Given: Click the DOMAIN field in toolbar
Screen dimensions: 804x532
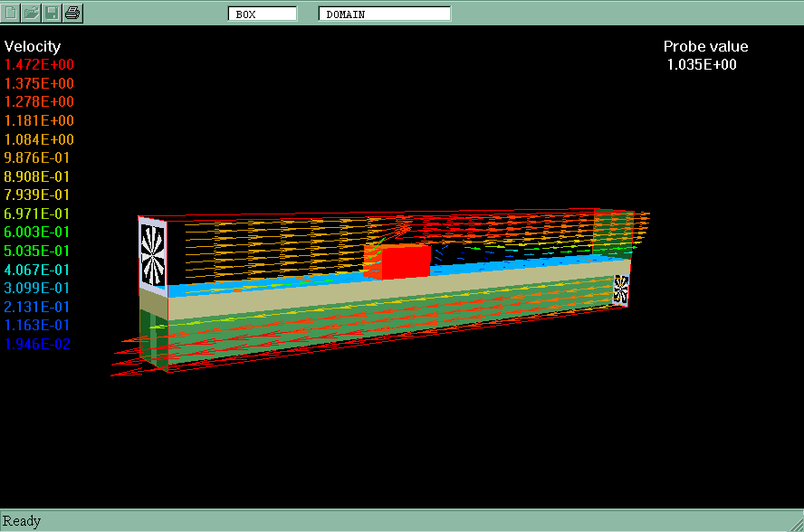Looking at the screenshot, I should pos(384,14).
